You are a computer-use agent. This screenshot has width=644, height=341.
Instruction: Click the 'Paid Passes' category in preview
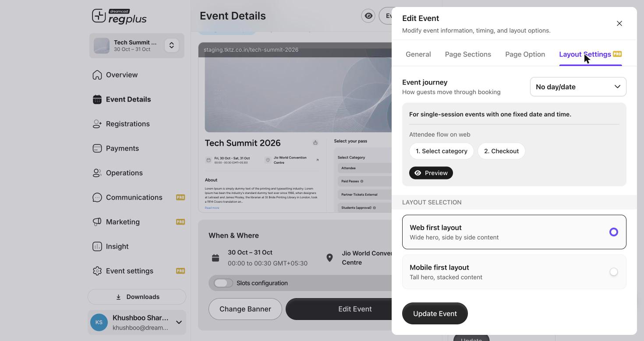[x=364, y=181]
